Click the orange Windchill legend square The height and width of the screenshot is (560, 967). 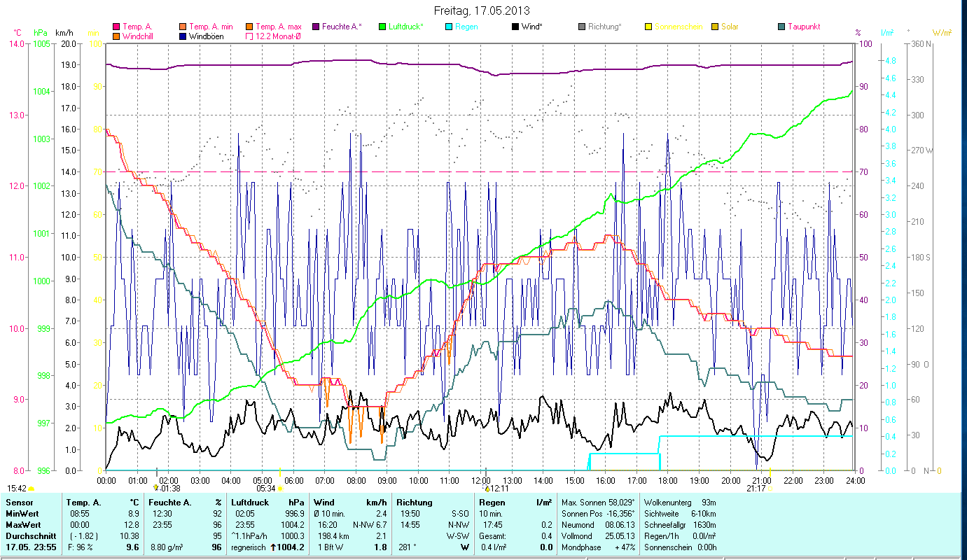click(x=116, y=36)
